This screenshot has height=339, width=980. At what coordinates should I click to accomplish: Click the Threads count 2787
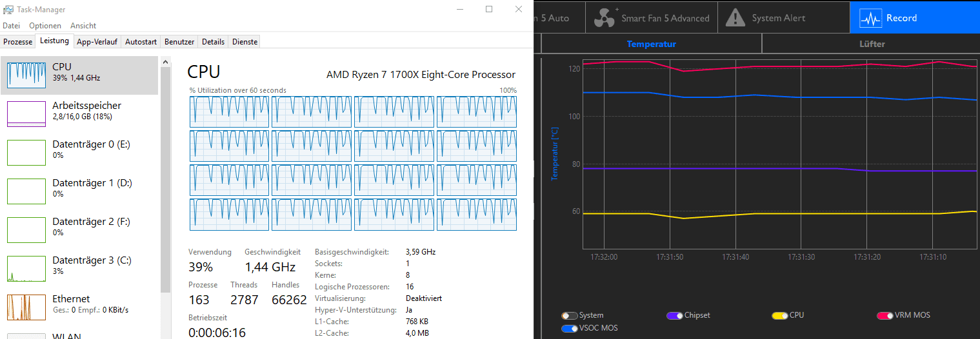[x=245, y=300]
